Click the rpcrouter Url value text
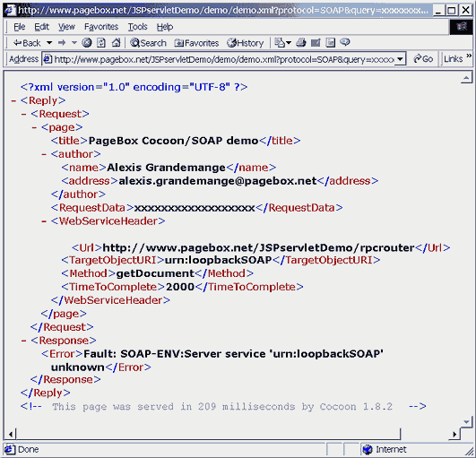 (258, 248)
